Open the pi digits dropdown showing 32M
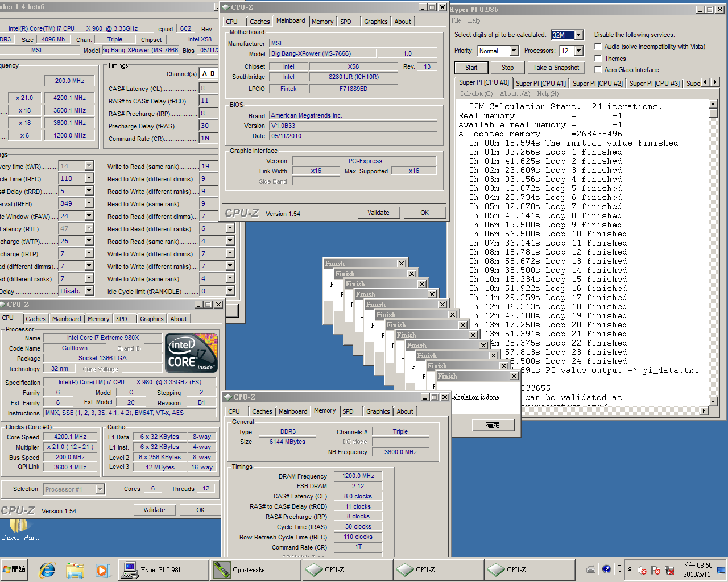The height and width of the screenshot is (582, 728). 578,35
